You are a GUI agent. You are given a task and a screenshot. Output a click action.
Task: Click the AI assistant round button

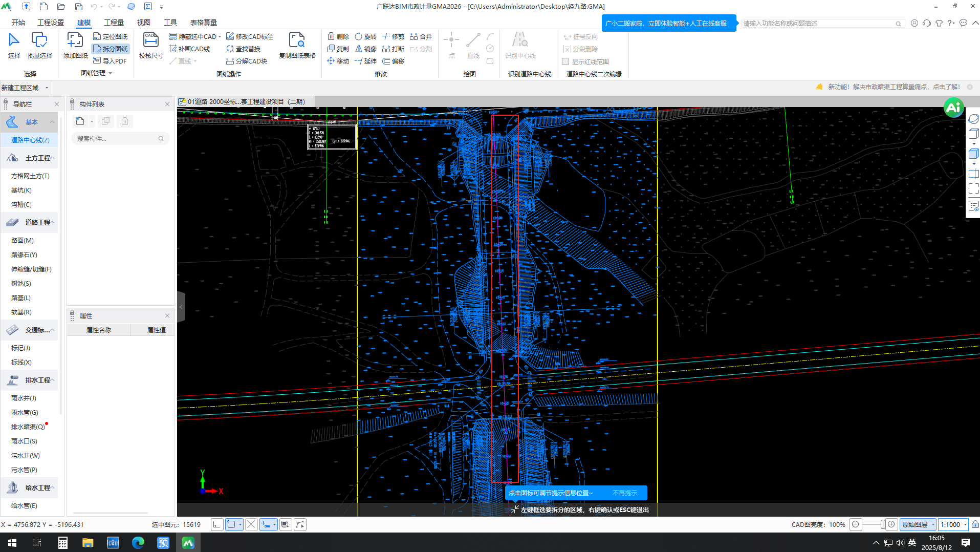pyautogui.click(x=953, y=108)
